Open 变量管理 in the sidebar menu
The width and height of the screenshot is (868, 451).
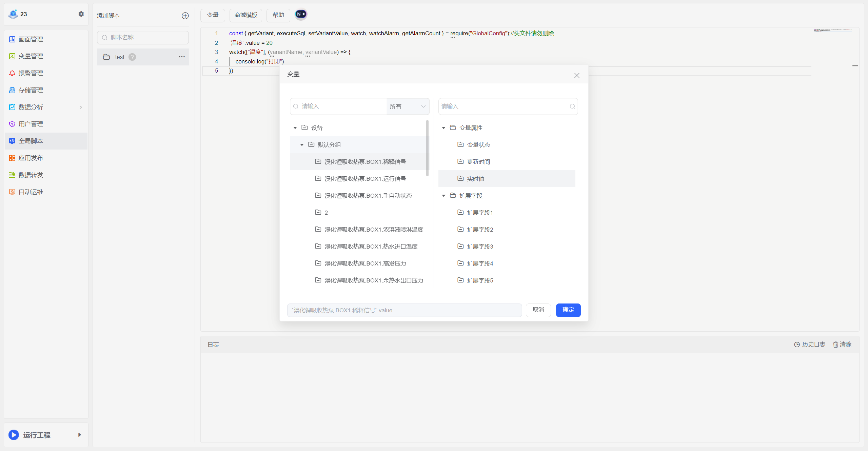click(x=31, y=56)
